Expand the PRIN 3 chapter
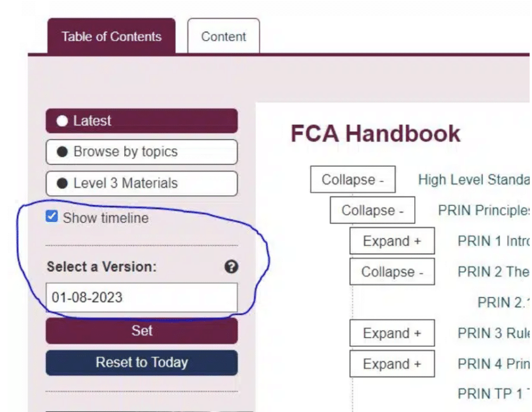Screen dimensions: 532x412 point(392,333)
